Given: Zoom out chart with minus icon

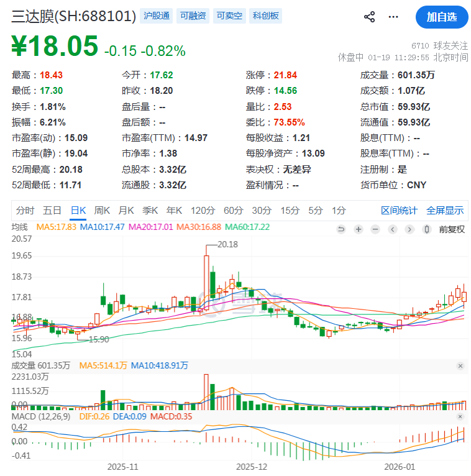Looking at the screenshot, I should coord(375,229).
